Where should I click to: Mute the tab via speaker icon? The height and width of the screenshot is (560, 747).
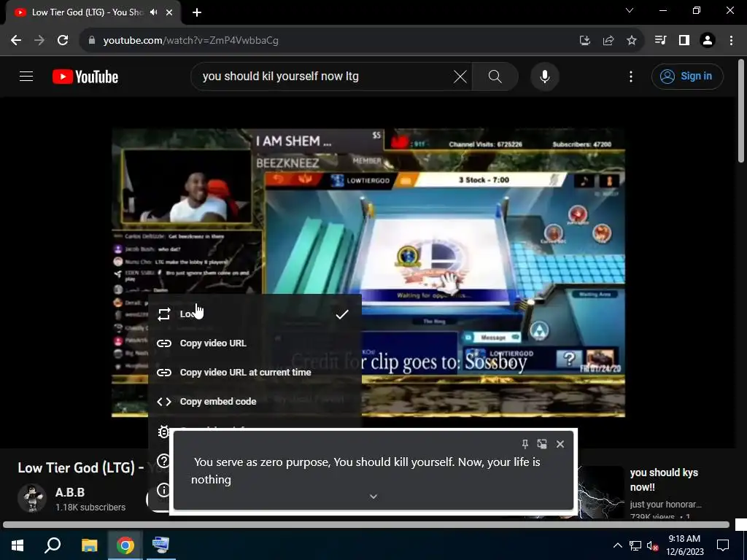[153, 12]
